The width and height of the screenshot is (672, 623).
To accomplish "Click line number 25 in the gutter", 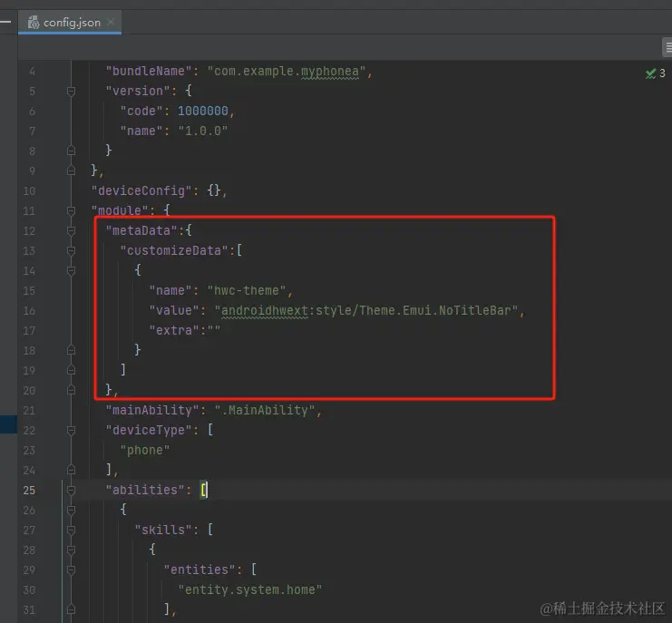I will tap(29, 491).
